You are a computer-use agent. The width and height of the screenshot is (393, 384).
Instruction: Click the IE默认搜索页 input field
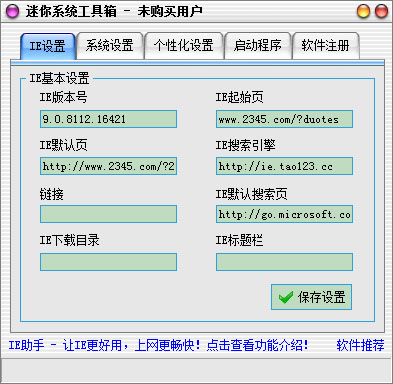click(284, 214)
